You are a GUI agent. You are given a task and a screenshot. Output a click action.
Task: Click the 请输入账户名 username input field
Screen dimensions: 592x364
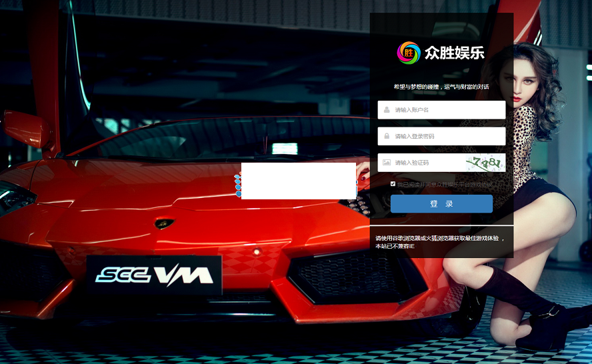click(x=447, y=110)
